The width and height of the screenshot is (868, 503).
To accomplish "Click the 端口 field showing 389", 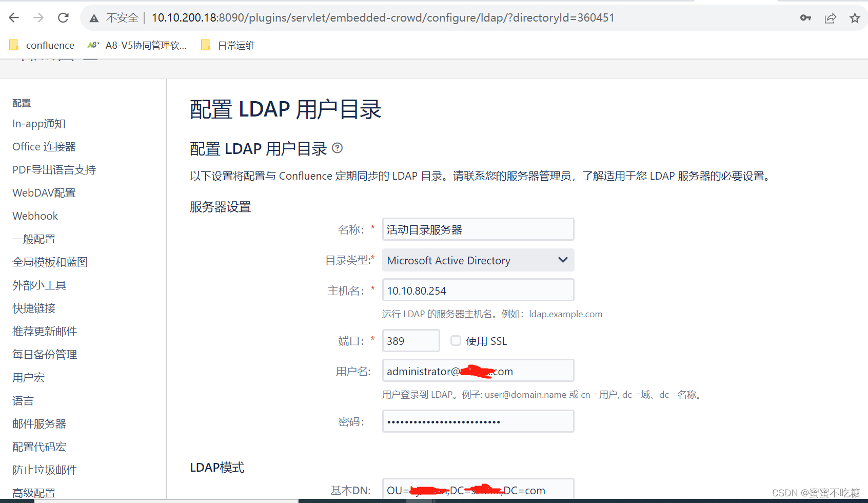I will coord(411,340).
